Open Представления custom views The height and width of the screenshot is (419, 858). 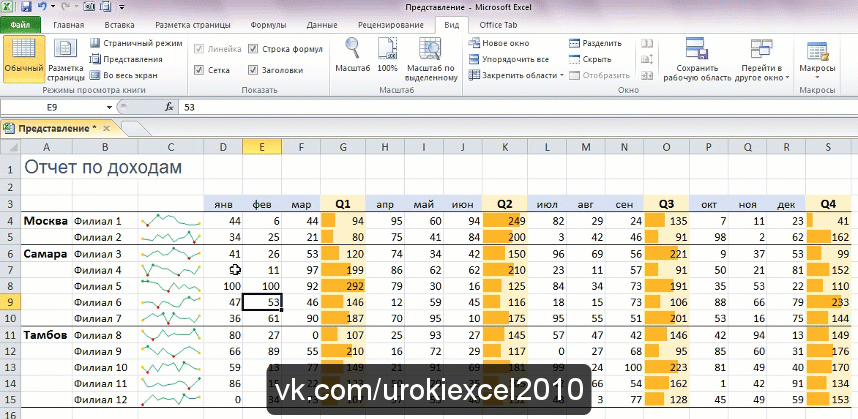tap(126, 59)
